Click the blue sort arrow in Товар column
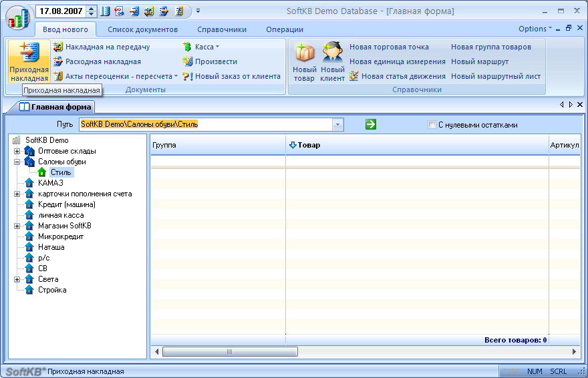The width and height of the screenshot is (588, 378). point(293,145)
